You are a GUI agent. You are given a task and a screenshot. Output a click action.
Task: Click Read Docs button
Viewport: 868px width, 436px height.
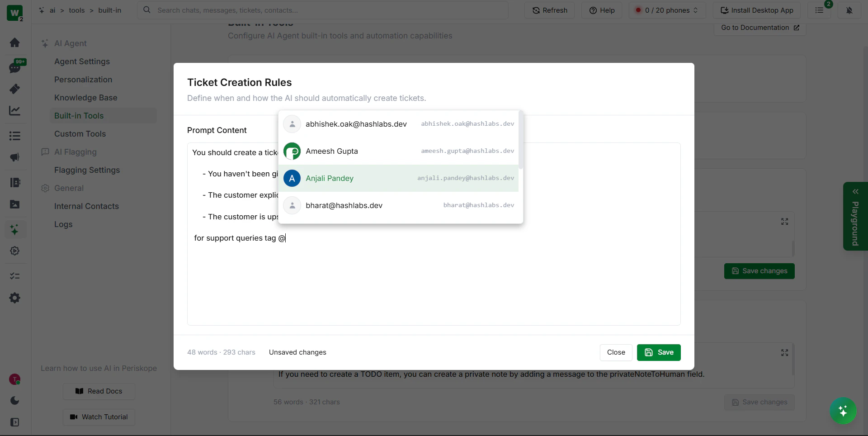[x=99, y=391]
